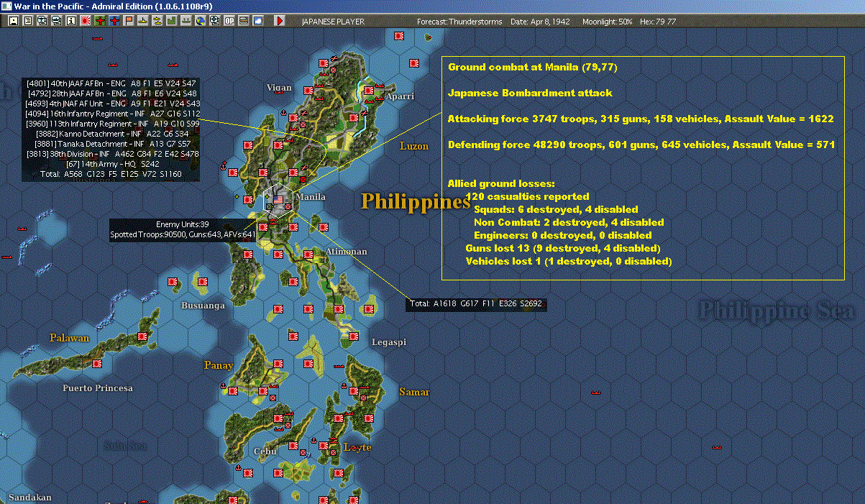Click the Kanno Detachment row
Image resolution: width=865 pixels, height=504 pixels.
coord(112,134)
